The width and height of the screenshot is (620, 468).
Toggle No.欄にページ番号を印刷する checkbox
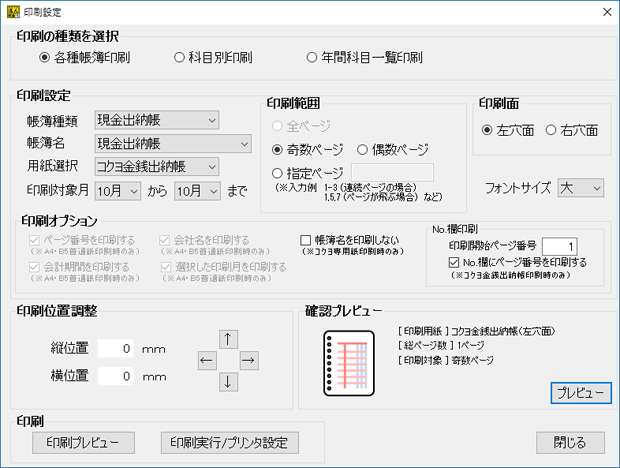[x=454, y=263]
